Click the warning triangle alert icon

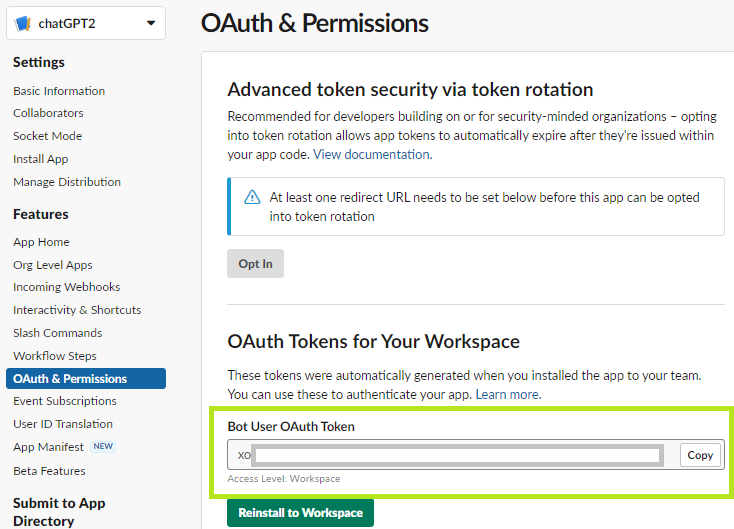pyautogui.click(x=252, y=197)
